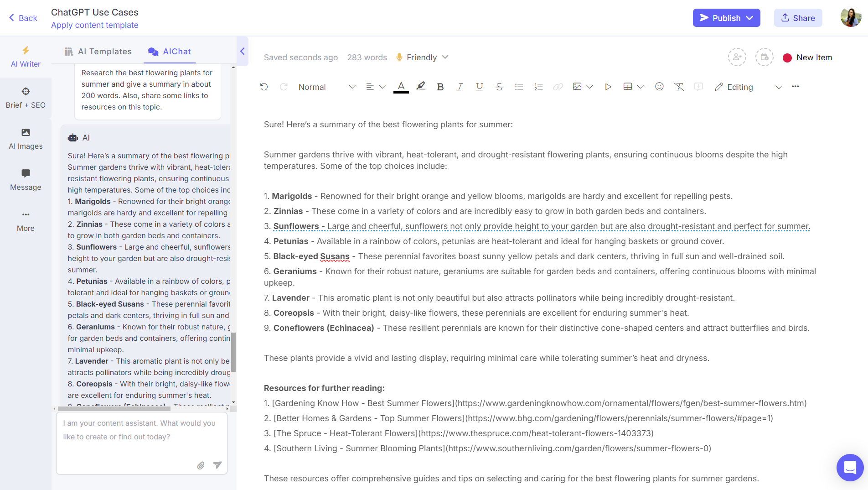The image size is (868, 490).
Task: Click the content assistant chat input field
Action: coord(137,431)
